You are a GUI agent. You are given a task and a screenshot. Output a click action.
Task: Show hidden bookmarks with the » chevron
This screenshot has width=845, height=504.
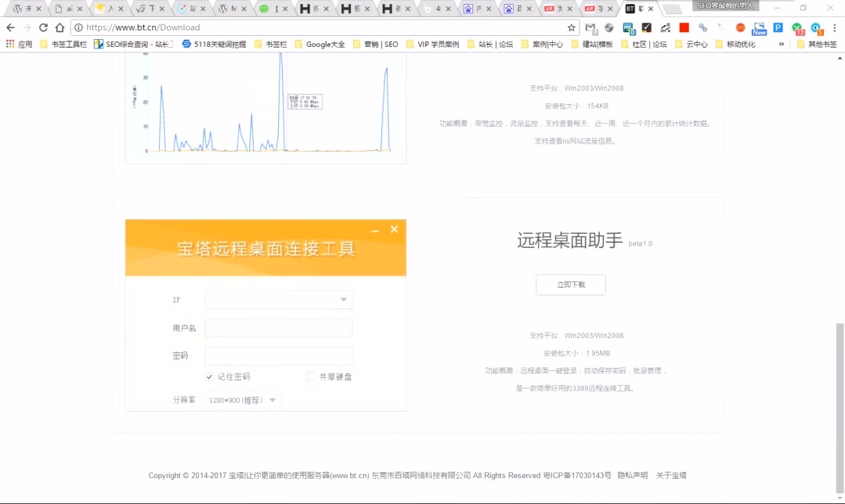(x=781, y=44)
